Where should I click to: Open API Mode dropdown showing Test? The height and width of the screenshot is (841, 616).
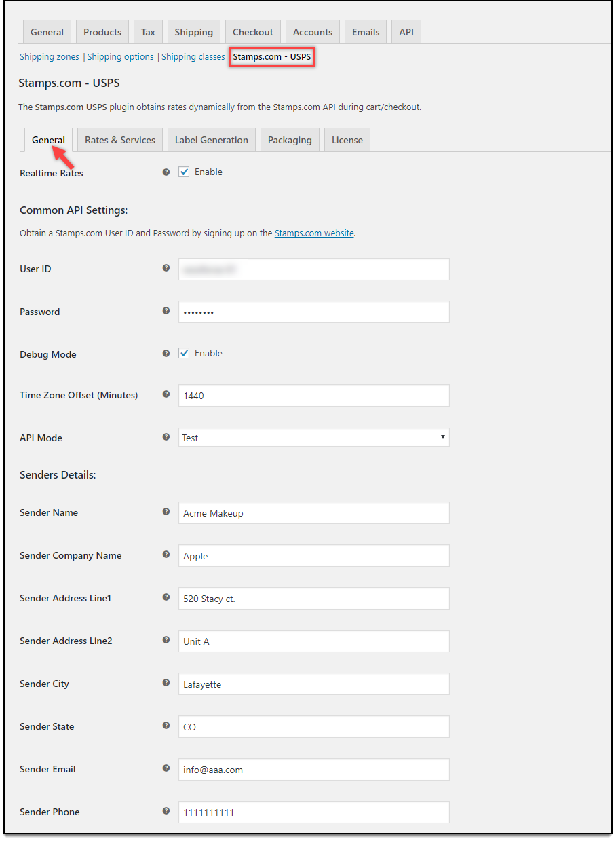point(314,438)
